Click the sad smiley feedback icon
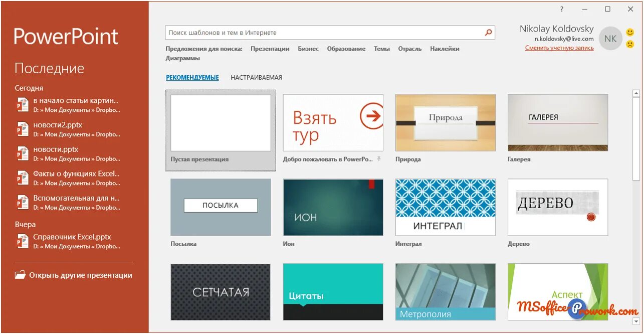This screenshot has height=334, width=644. click(x=630, y=44)
